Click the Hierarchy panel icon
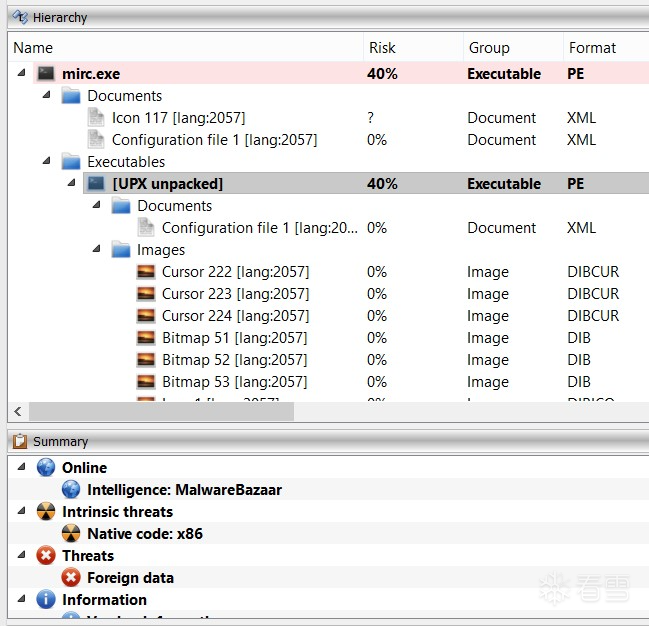This screenshot has height=626, width=649. pyautogui.click(x=19, y=17)
